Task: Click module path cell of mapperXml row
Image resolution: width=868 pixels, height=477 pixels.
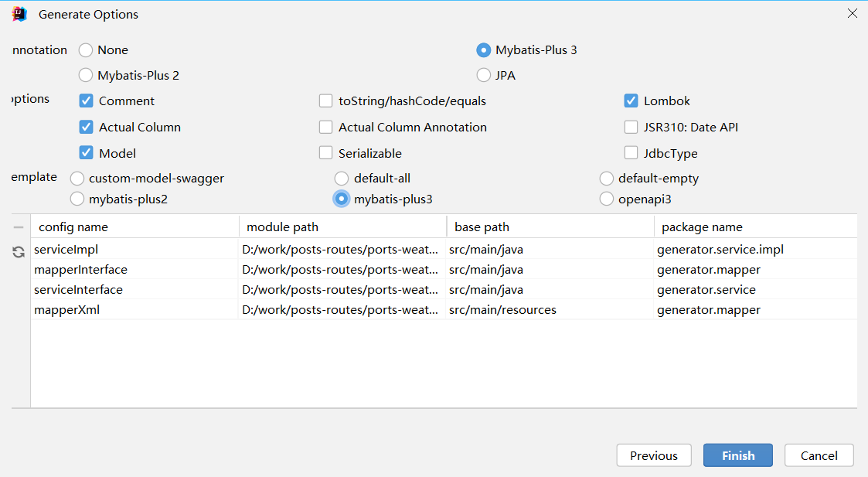Action: [x=342, y=310]
